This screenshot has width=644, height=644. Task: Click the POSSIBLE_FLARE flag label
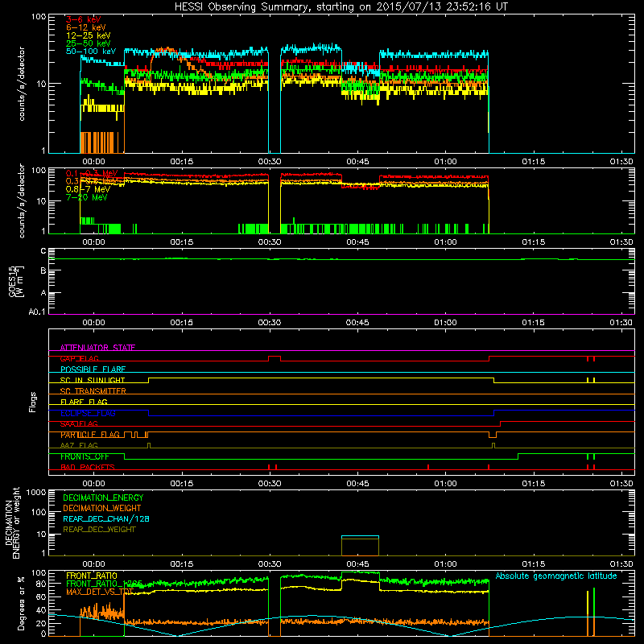click(93, 369)
